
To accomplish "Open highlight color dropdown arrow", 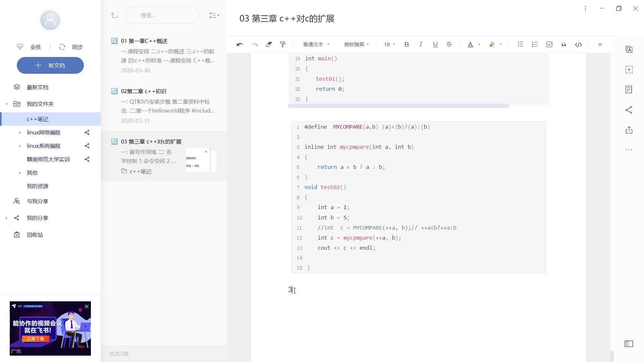I will point(501,44).
